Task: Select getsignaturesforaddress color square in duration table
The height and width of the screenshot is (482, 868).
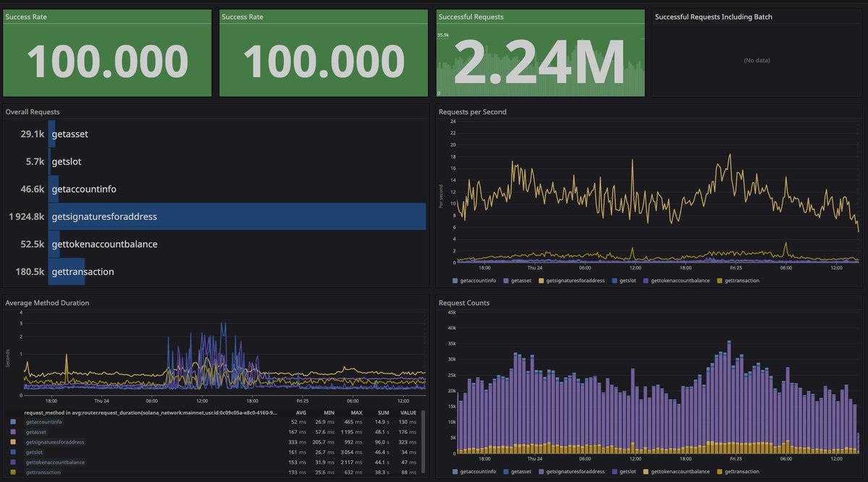Action: tap(12, 441)
